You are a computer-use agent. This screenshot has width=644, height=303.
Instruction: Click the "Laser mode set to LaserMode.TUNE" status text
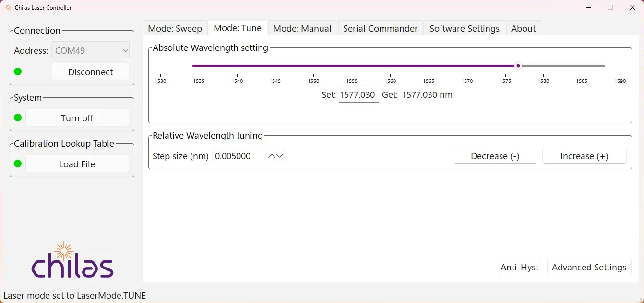coord(74,295)
